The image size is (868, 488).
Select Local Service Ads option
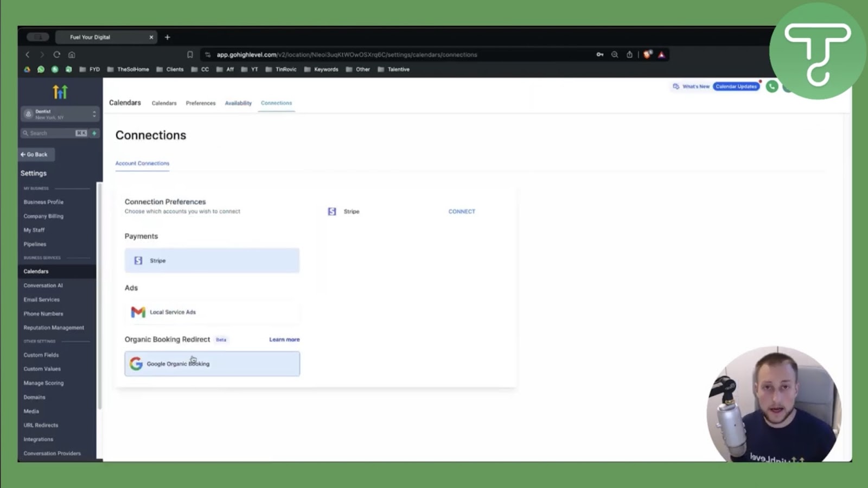pyautogui.click(x=212, y=312)
